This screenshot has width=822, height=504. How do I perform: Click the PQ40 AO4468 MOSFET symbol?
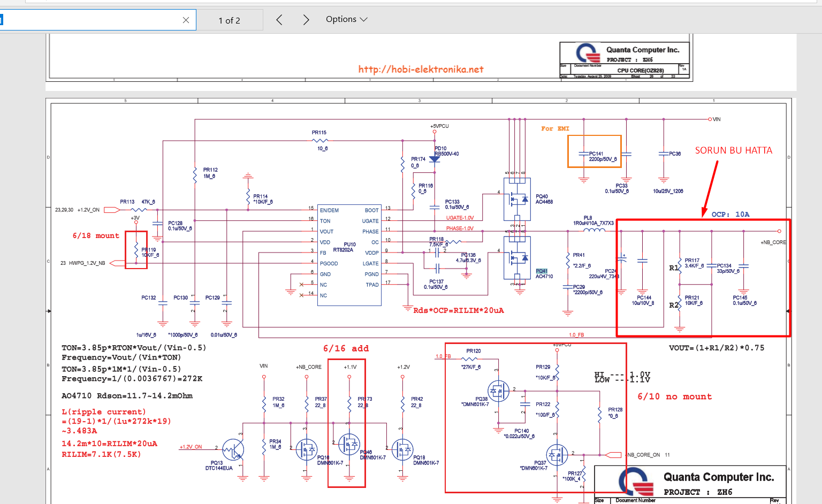click(x=517, y=200)
